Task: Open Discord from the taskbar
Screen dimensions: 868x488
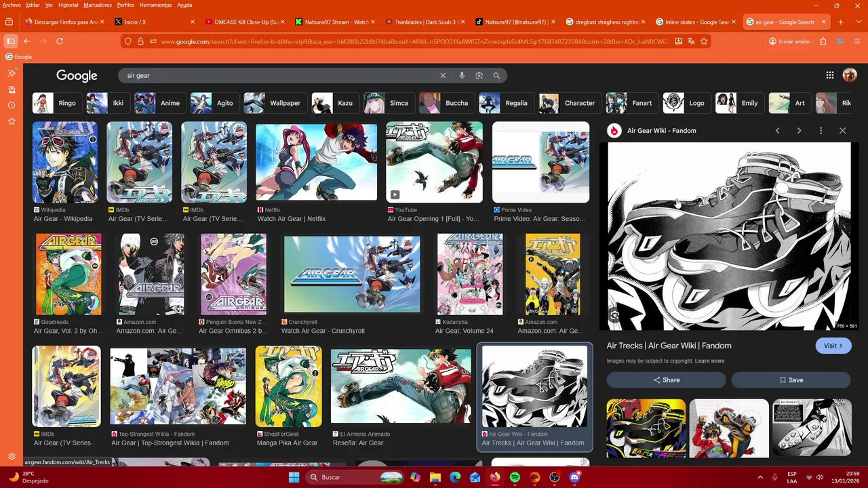Action: pyautogui.click(x=575, y=477)
